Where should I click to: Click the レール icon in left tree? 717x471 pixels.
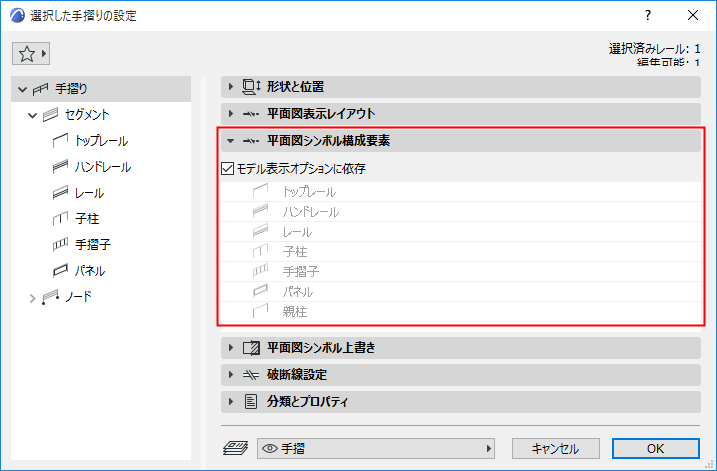tap(60, 193)
